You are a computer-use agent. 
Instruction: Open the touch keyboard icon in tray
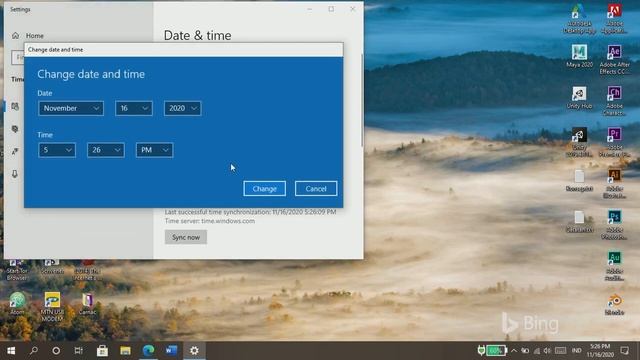pos(560,351)
